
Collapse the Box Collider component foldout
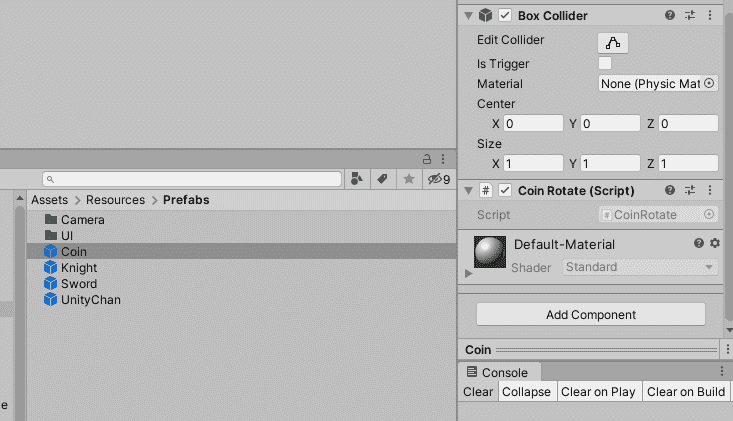pos(468,16)
